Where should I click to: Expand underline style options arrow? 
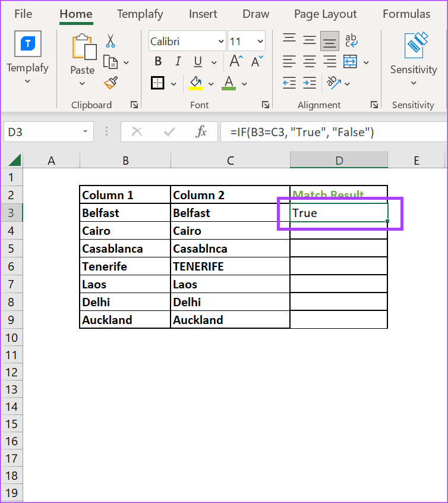pyautogui.click(x=214, y=63)
